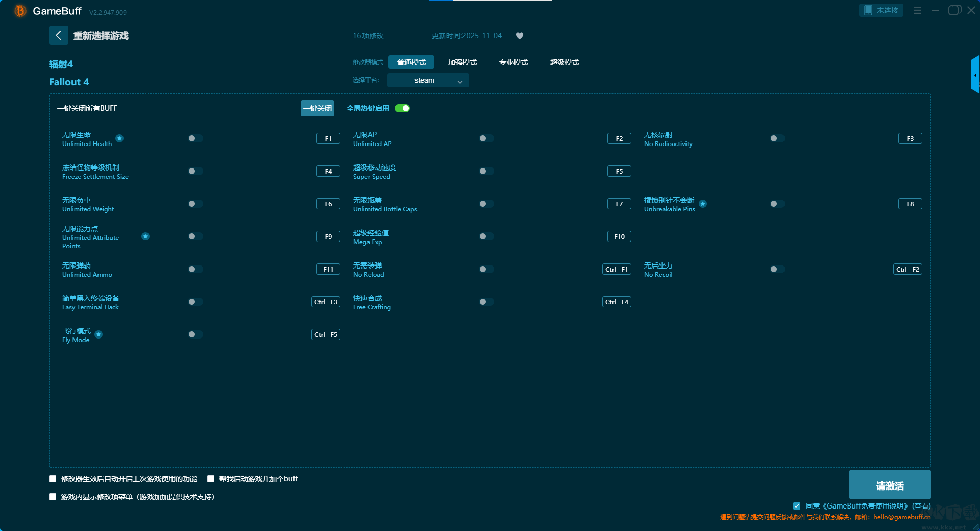Click the star badge next to Fly Mode
The height and width of the screenshot is (531, 980).
(x=99, y=334)
